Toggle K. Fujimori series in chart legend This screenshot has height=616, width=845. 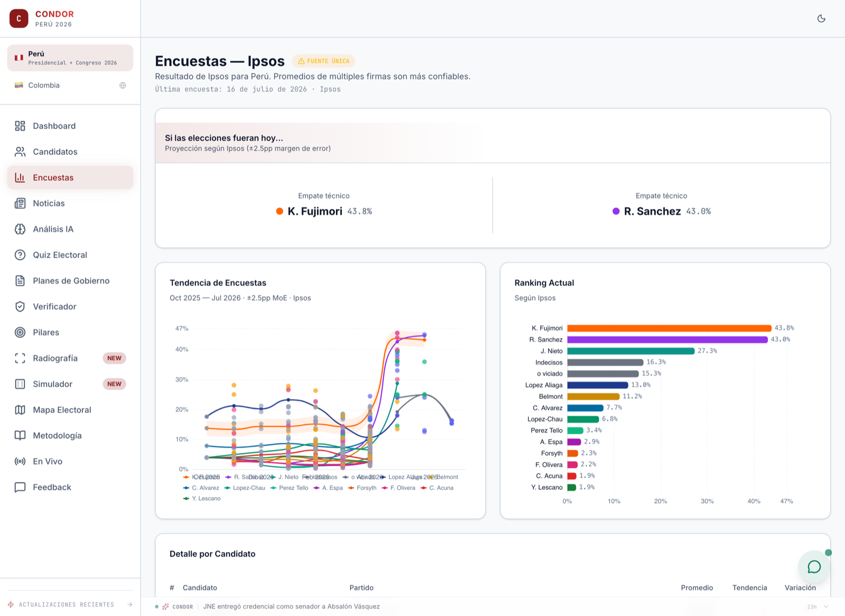coord(201,477)
